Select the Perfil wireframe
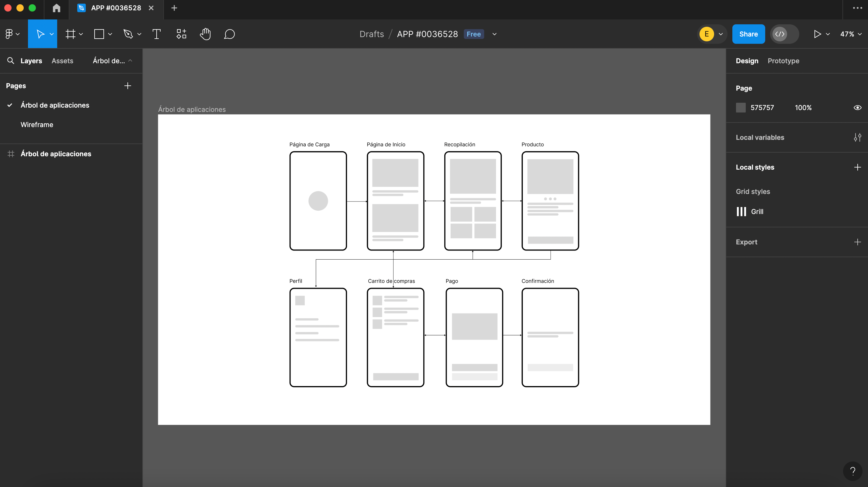The height and width of the screenshot is (487, 868). pos(318,337)
